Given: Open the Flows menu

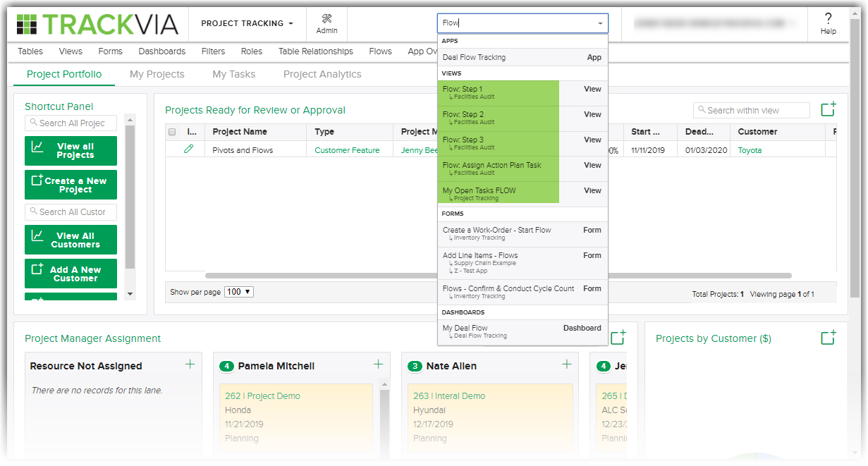Looking at the screenshot, I should pos(381,51).
